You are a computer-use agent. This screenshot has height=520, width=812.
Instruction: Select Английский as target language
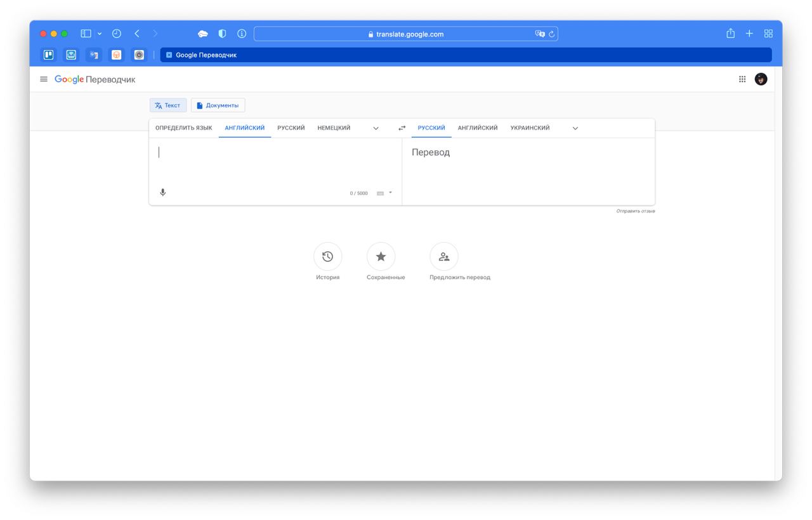point(478,128)
